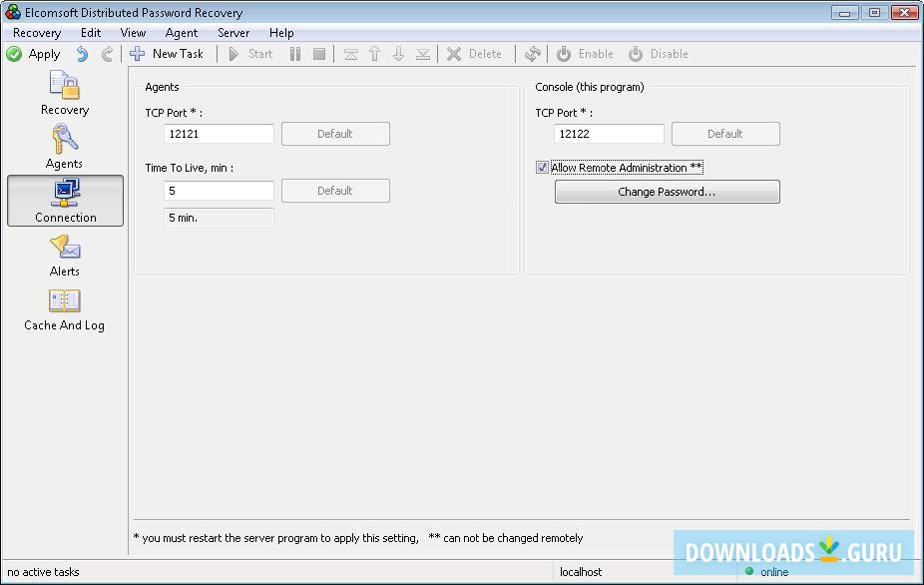Click the '5 min.' readout box
Screen dimensions: 924x585
coord(219,218)
